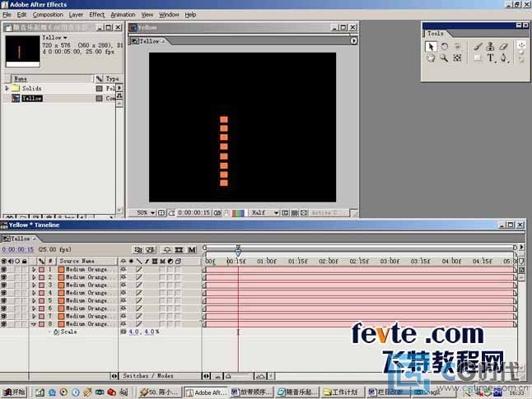Screen dimensions: 532x399
Task: Hide layer 7 using its eye icon
Action: [4, 316]
